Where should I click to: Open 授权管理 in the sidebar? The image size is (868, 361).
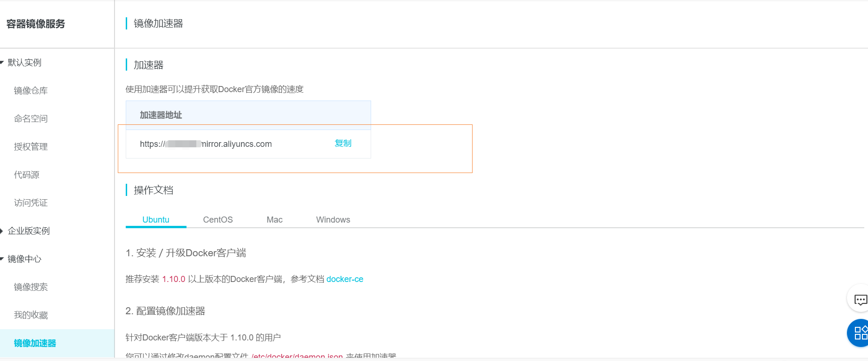pyautogui.click(x=31, y=147)
